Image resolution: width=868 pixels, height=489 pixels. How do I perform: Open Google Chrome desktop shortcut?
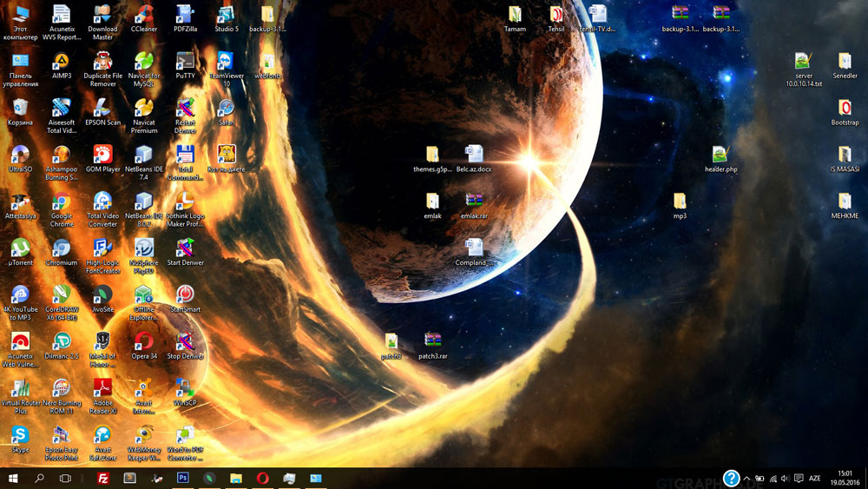(62, 209)
